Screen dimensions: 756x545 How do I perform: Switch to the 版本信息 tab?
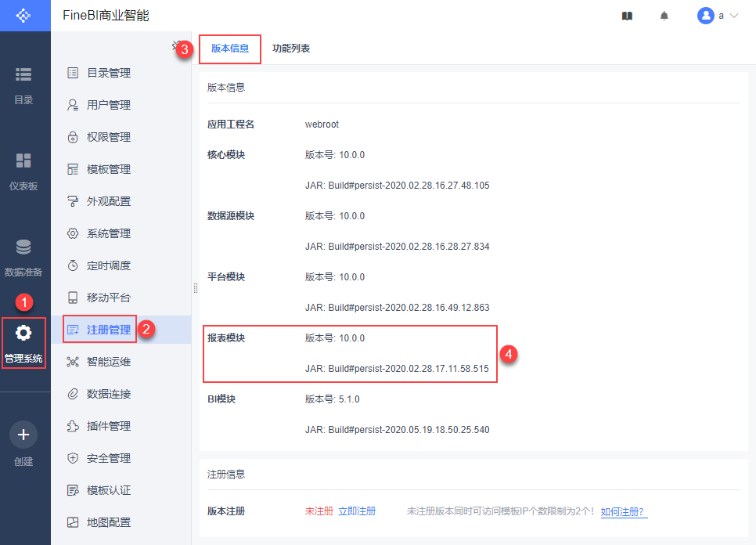(x=230, y=49)
